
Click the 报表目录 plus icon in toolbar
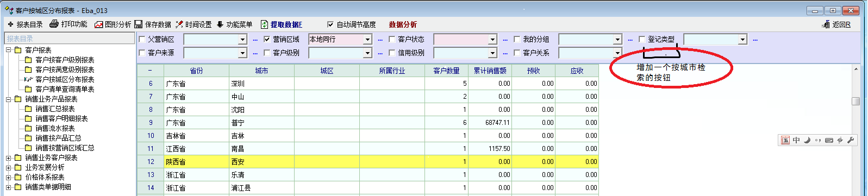click(x=10, y=24)
